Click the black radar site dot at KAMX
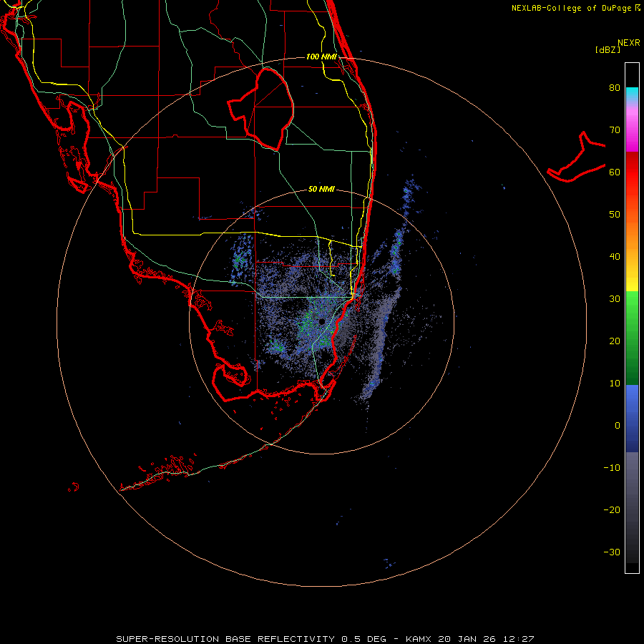644x644 pixels. [321, 321]
